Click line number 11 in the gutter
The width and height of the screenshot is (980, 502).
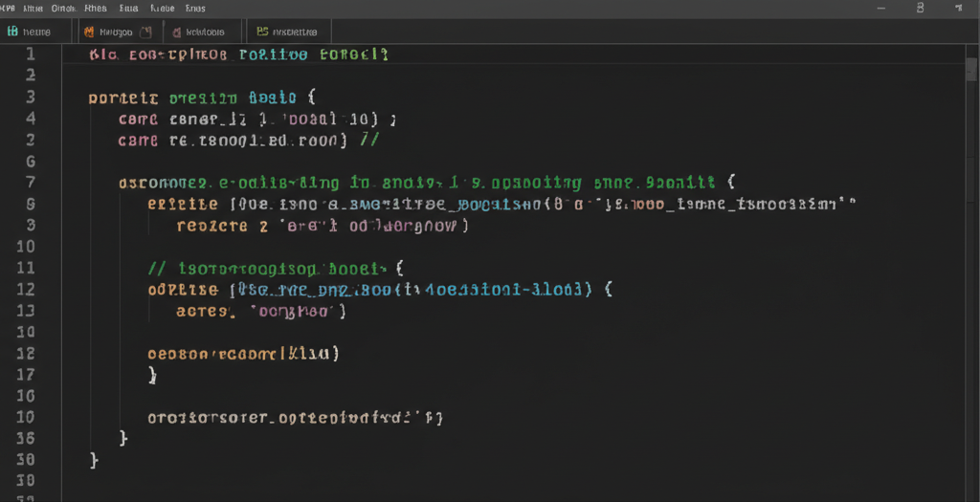pyautogui.click(x=26, y=268)
